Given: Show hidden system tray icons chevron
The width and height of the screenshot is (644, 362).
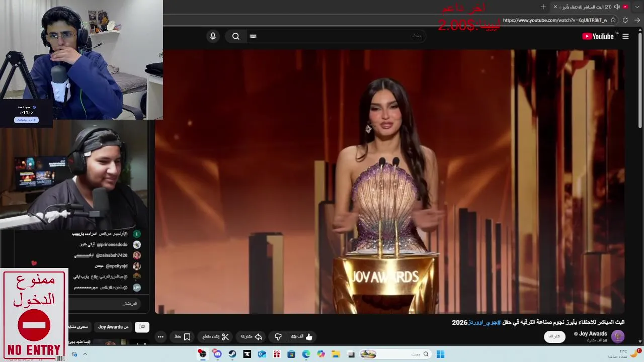Looking at the screenshot, I should point(85,354).
